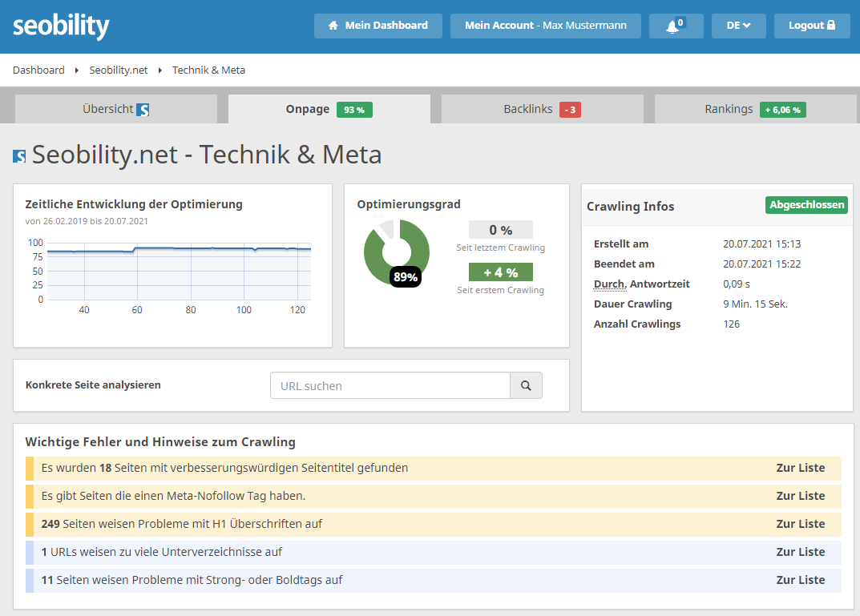The image size is (860, 616).
Task: Click the + 6,06 % badge on the Rankings tab
Action: pos(783,110)
